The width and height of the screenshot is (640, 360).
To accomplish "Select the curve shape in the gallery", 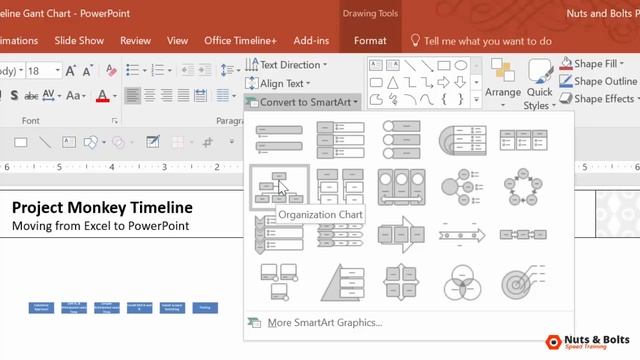I will click(x=427, y=99).
